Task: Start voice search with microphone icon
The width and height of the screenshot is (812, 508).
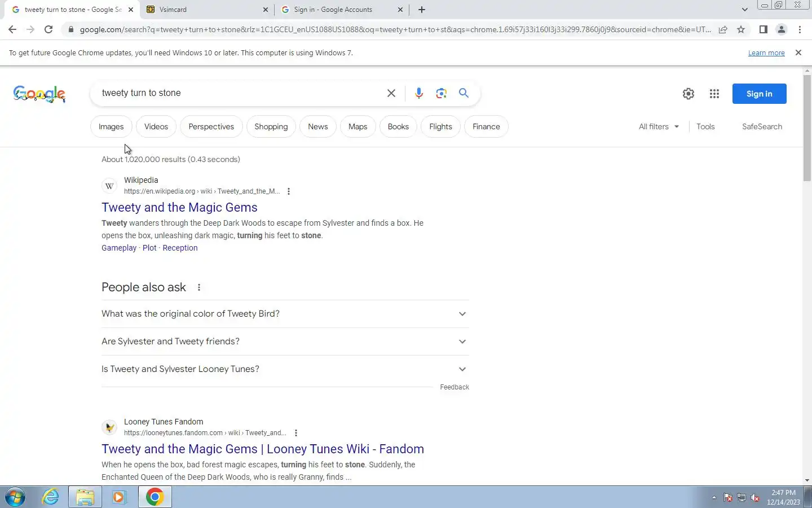Action: (x=418, y=93)
